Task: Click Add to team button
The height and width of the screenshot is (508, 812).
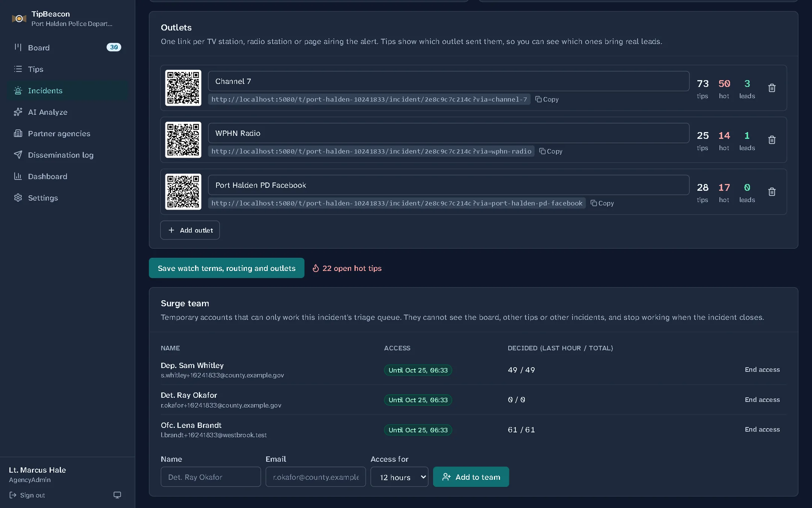Action: click(x=471, y=477)
